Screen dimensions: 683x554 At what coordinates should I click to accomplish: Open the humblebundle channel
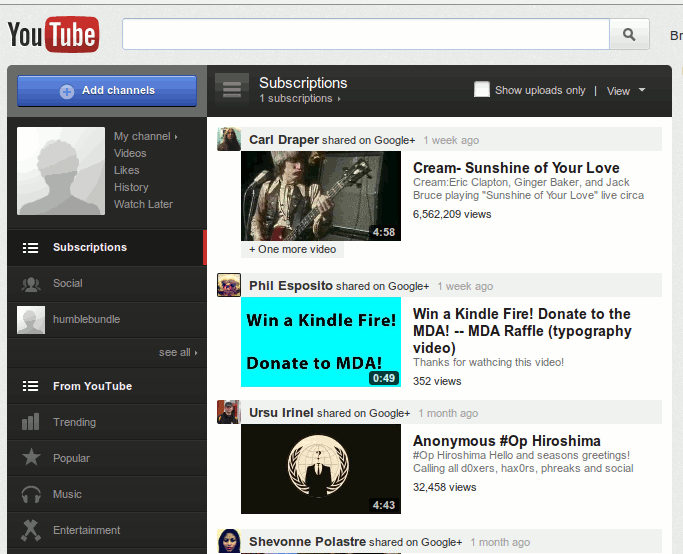(x=107, y=320)
